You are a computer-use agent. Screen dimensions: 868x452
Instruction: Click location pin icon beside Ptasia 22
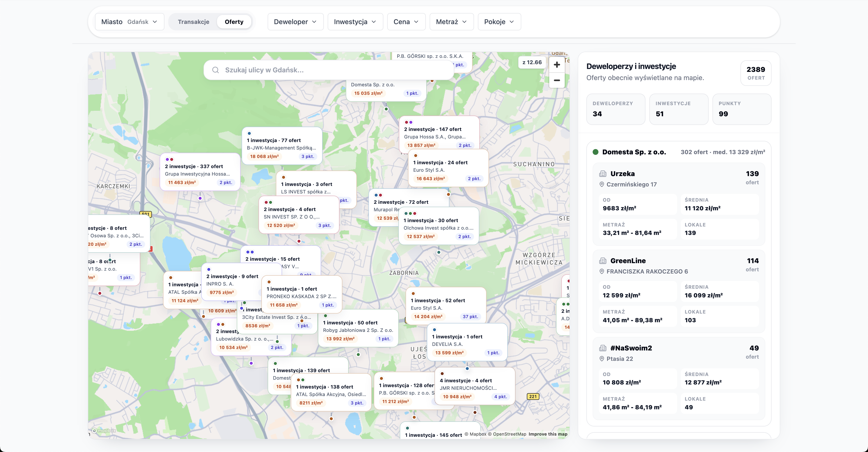pos(602,359)
